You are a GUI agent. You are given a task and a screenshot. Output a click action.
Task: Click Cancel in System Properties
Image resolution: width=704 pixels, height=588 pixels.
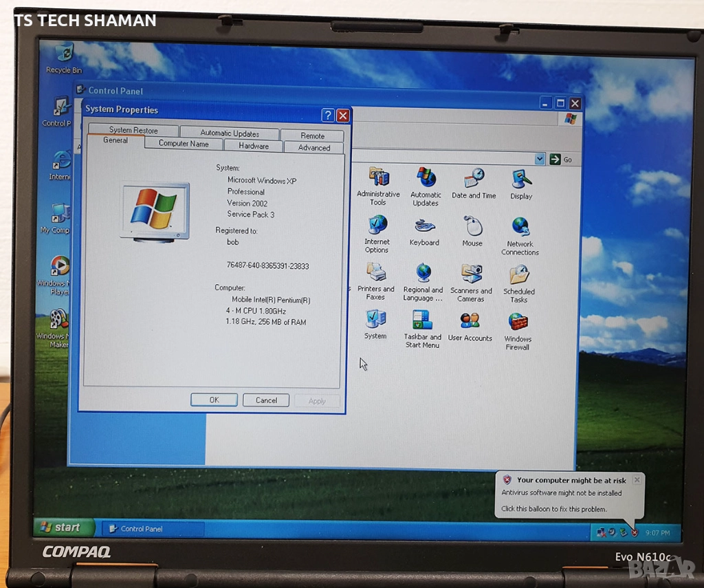point(266,400)
